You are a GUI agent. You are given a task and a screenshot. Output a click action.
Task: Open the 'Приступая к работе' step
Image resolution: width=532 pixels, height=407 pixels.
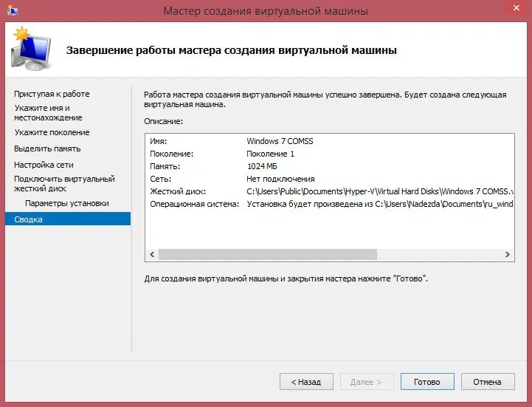[52, 94]
